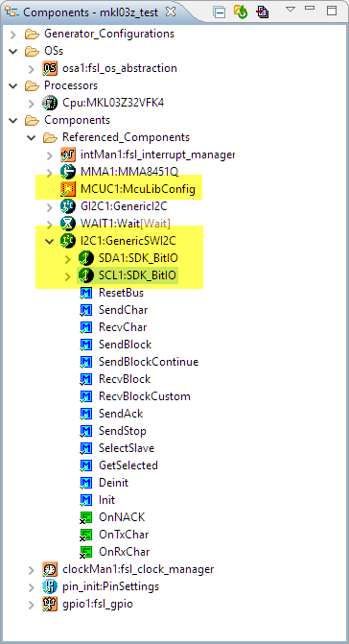
Task: Collapse the Referenced_Components folder
Action: tap(32, 137)
